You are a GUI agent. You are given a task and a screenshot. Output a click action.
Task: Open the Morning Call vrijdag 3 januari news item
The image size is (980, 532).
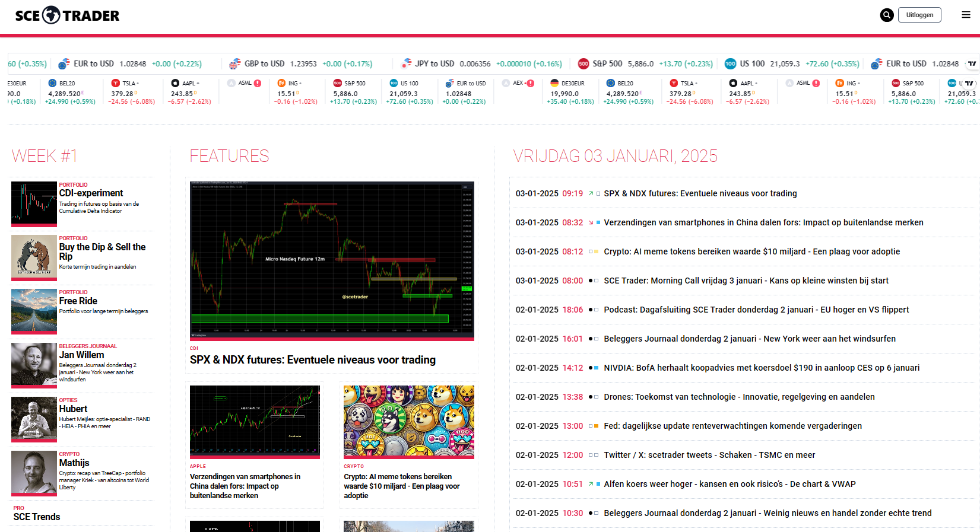[x=746, y=281]
